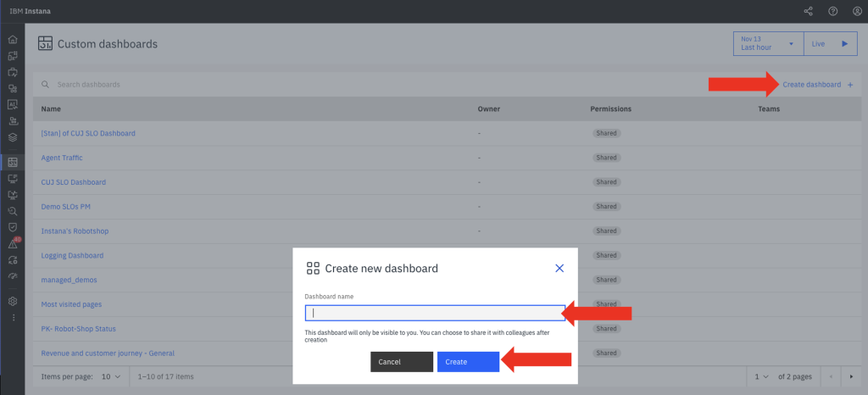The width and height of the screenshot is (868, 395).
Task: Click the Permissions column header
Action: click(x=610, y=109)
